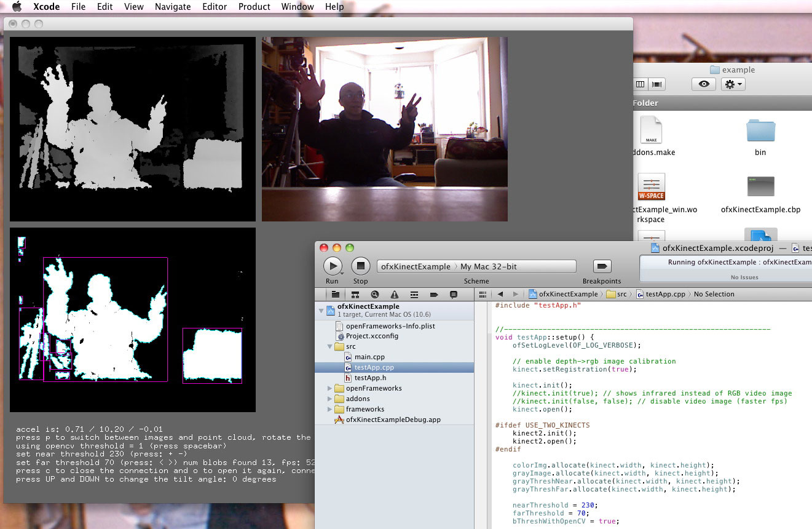Show the Debug navigator
This screenshot has width=812, height=529.
414,295
